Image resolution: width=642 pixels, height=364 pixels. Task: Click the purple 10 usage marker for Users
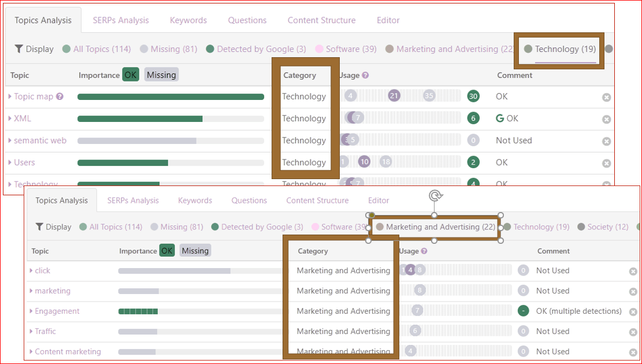tap(364, 162)
